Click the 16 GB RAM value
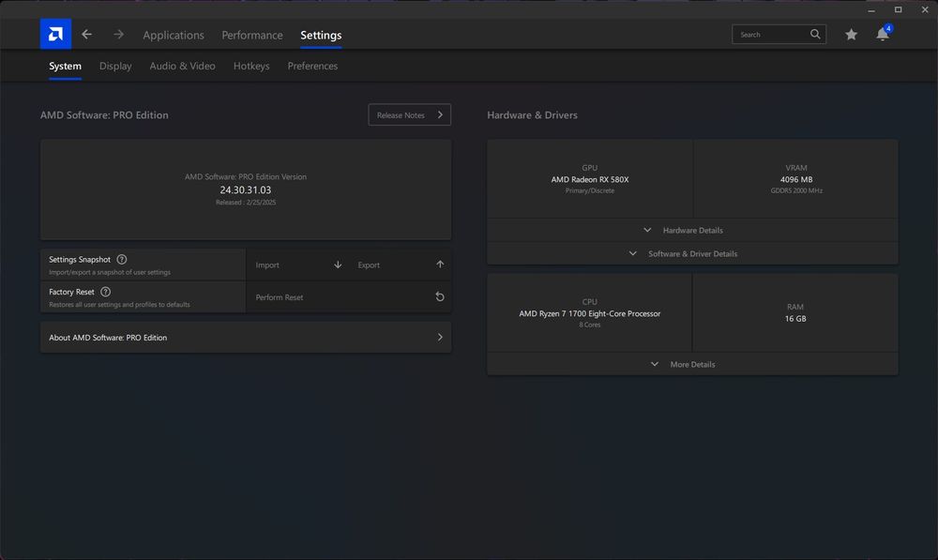The width and height of the screenshot is (938, 560). click(795, 318)
